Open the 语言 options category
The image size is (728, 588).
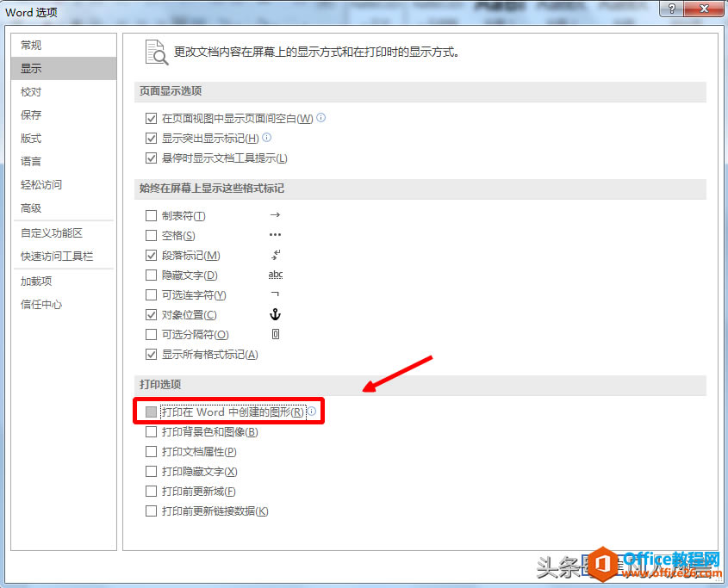pos(64,161)
